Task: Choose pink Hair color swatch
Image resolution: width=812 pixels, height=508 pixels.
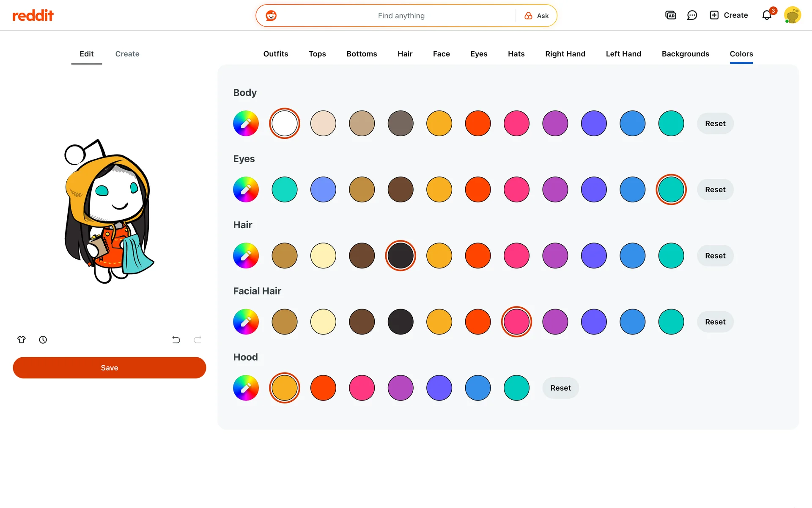Action: pos(516,256)
